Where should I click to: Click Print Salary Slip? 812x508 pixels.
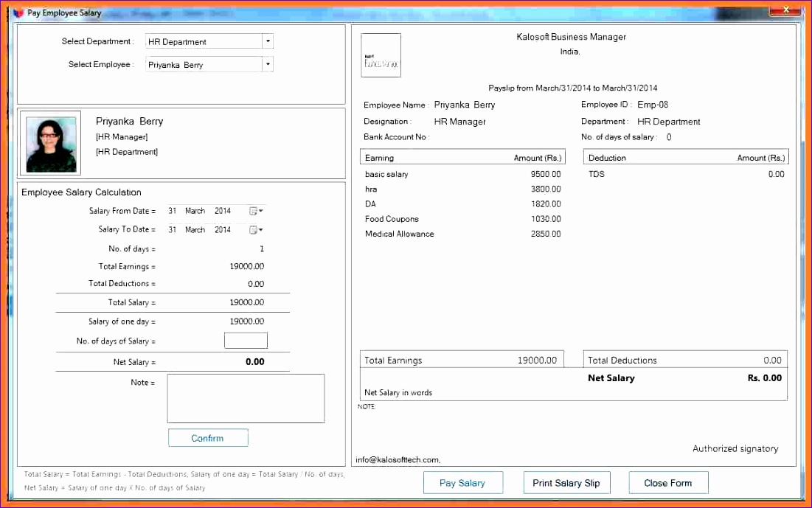566,482
